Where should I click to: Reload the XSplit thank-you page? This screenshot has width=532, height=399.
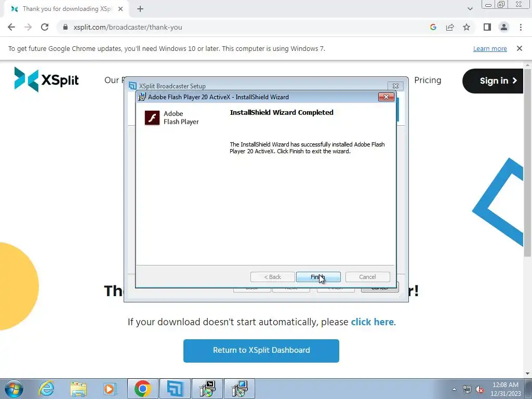pyautogui.click(x=45, y=27)
